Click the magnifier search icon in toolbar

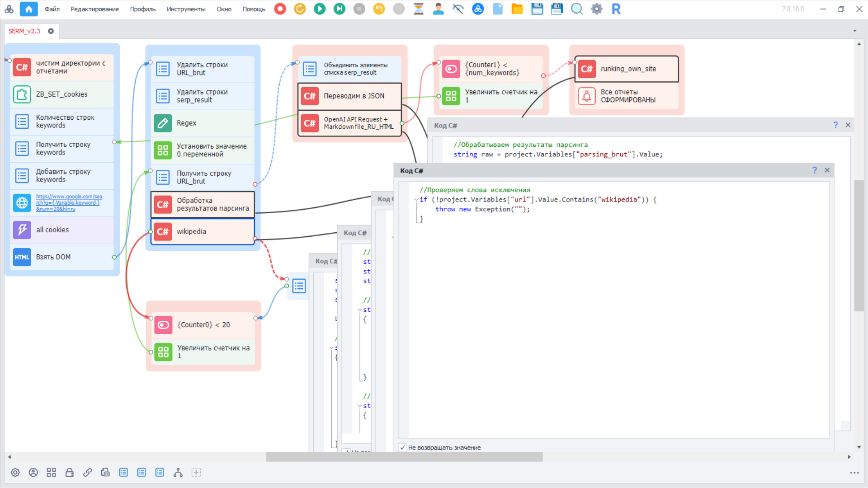pyautogui.click(x=577, y=9)
